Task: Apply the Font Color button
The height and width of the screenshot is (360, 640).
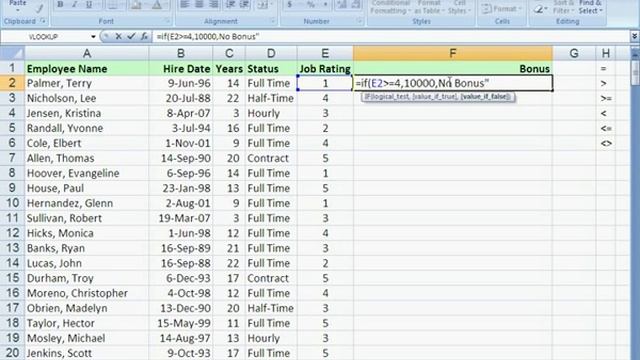Action: tap(156, 4)
